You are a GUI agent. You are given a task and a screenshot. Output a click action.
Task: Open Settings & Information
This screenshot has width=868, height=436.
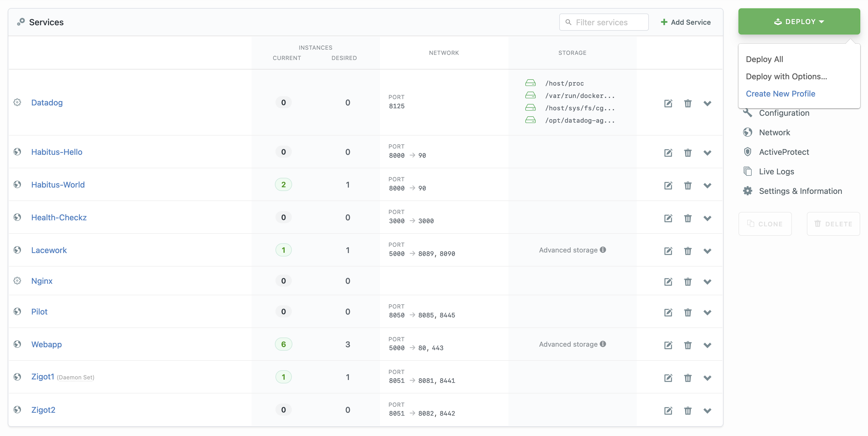pos(800,191)
